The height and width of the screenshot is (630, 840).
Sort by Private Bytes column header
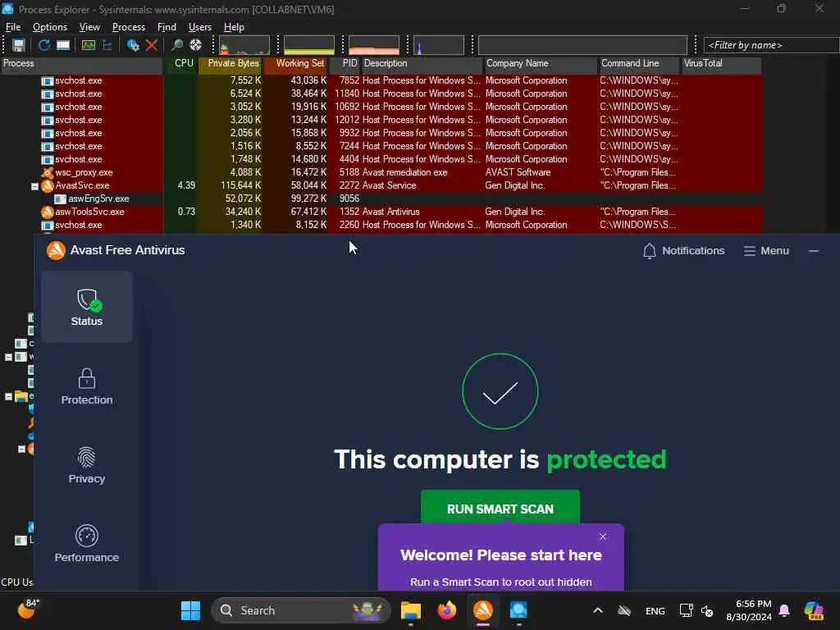click(231, 63)
